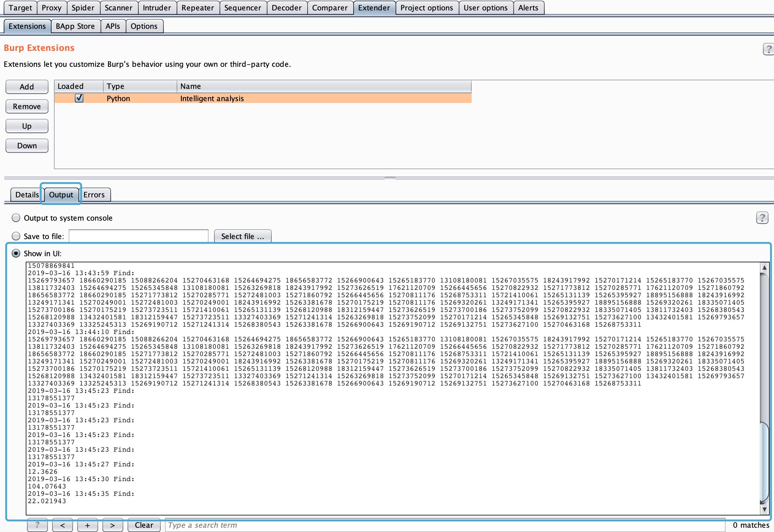Click the Add extension button

pos(27,87)
